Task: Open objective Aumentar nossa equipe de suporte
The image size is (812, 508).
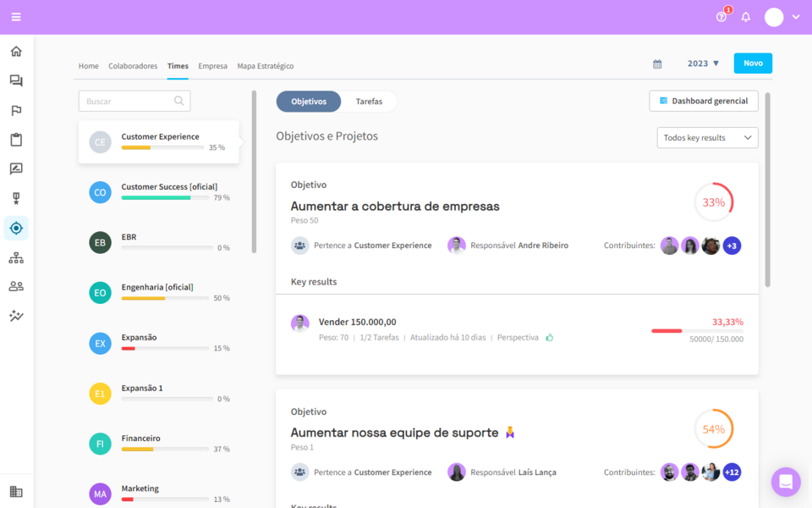Action: point(395,433)
